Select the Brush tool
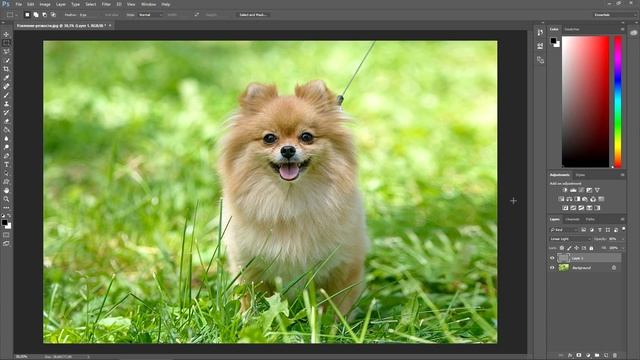Screen dimensions: 640x360 pos(6,95)
